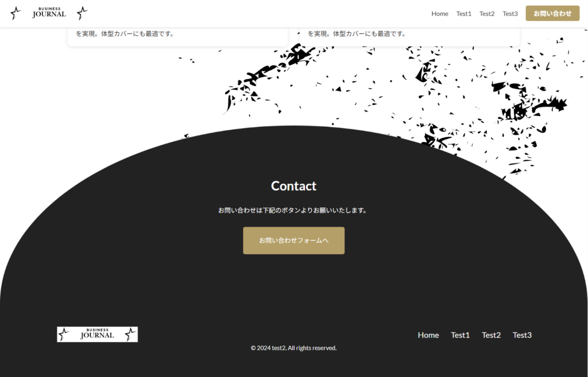Click the Business Journal text in footer logo
The image size is (588, 377).
pos(97,334)
